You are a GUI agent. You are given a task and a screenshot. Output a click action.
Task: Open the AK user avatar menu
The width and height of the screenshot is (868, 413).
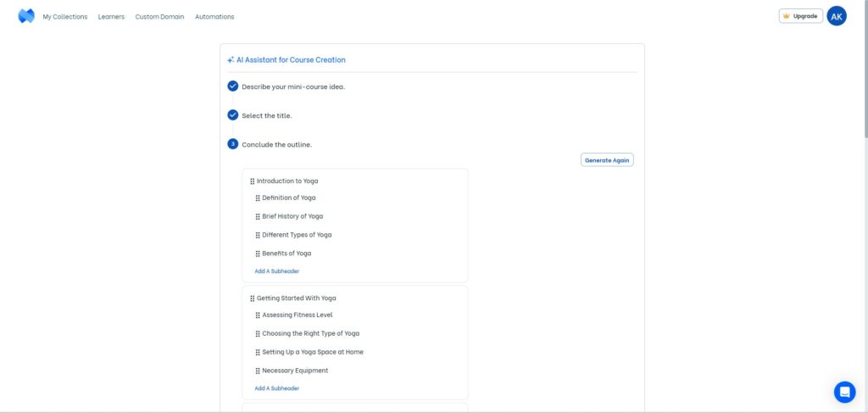837,16
